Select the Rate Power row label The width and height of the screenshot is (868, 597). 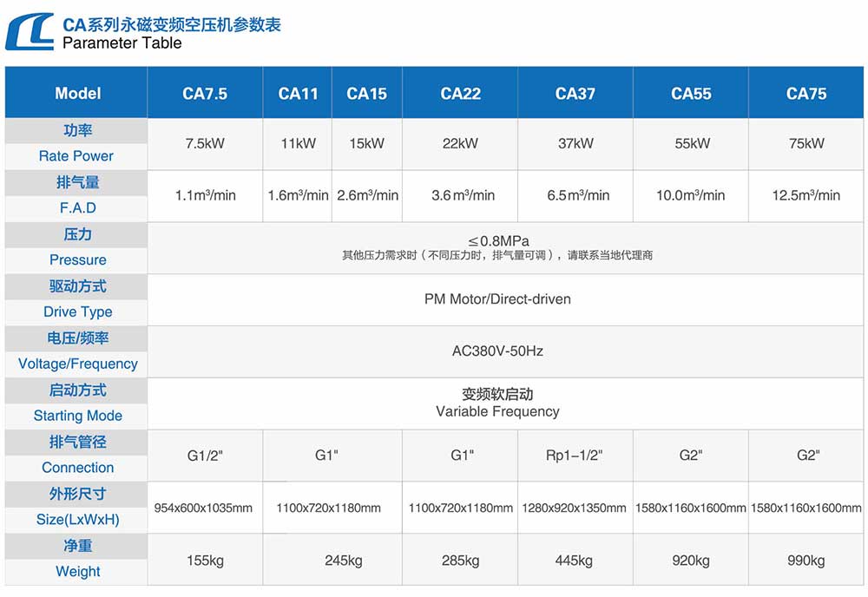tap(76, 156)
